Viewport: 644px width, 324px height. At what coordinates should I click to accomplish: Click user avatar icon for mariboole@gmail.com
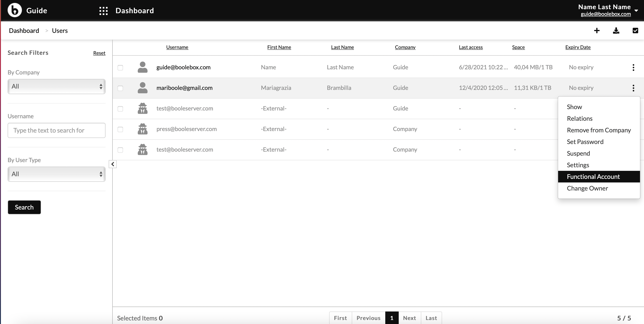pos(142,88)
